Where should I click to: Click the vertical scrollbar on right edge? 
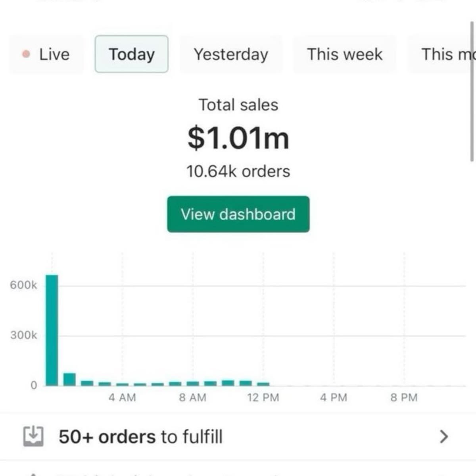point(472,91)
